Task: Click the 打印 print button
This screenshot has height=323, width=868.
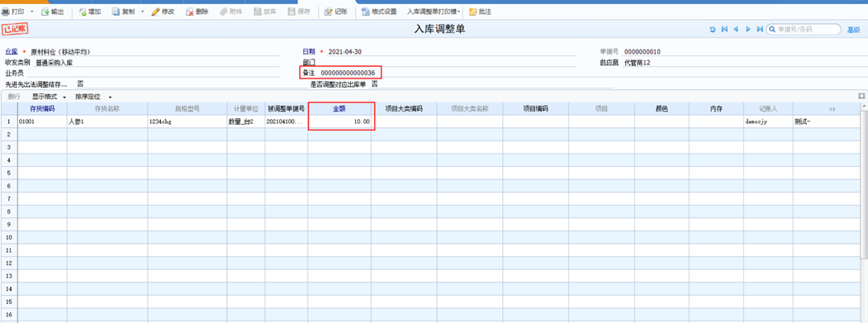Action: (13, 12)
